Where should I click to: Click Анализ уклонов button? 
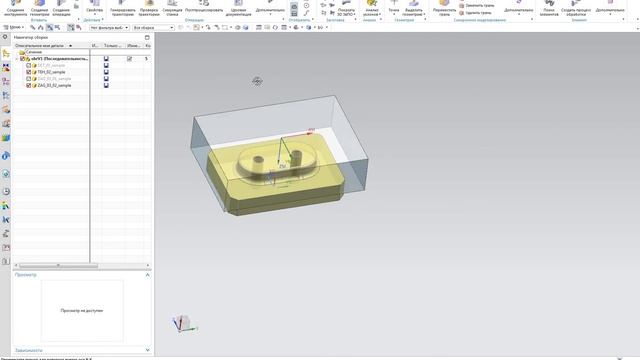click(x=371, y=8)
